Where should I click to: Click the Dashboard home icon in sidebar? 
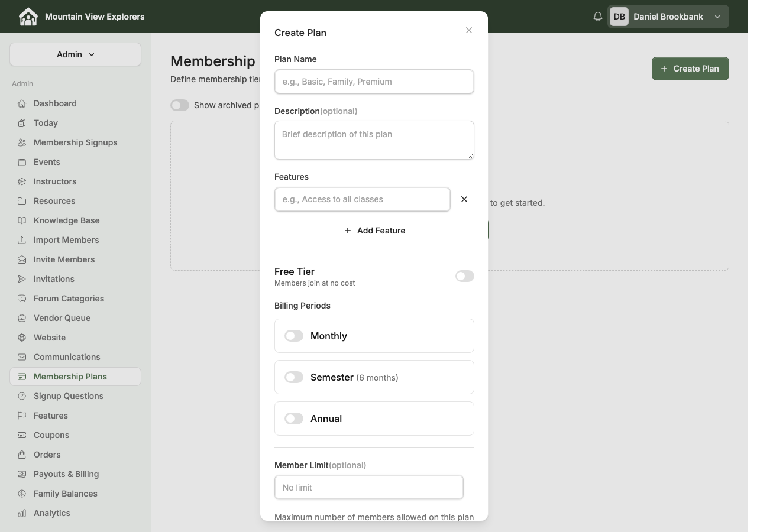(22, 103)
